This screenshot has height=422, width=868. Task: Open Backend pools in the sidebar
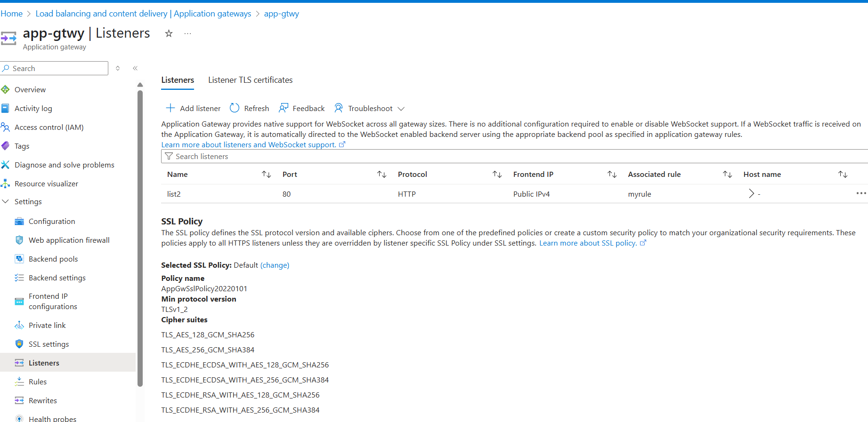pos(53,259)
